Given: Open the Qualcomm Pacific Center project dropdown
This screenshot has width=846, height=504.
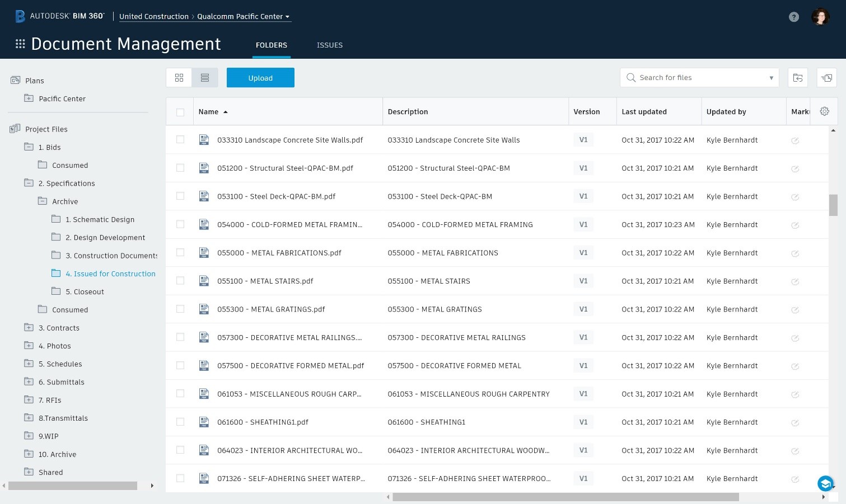Looking at the screenshot, I should (x=244, y=17).
